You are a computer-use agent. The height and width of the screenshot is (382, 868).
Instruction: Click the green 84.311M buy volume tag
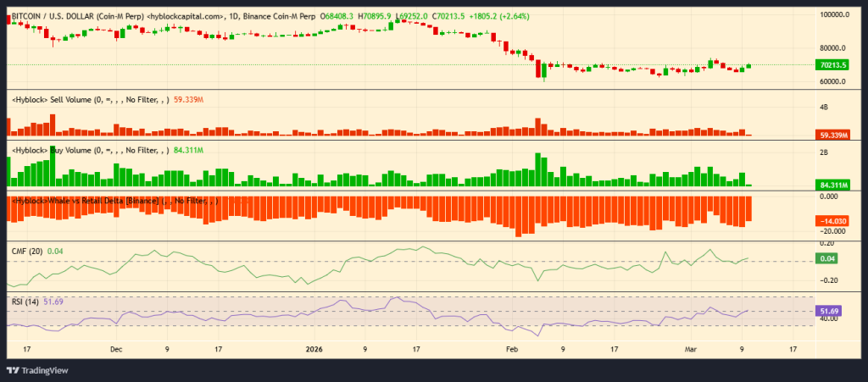click(x=831, y=184)
